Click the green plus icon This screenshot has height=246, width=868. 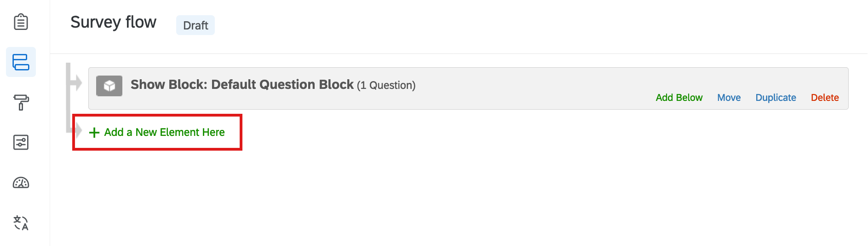(94, 133)
